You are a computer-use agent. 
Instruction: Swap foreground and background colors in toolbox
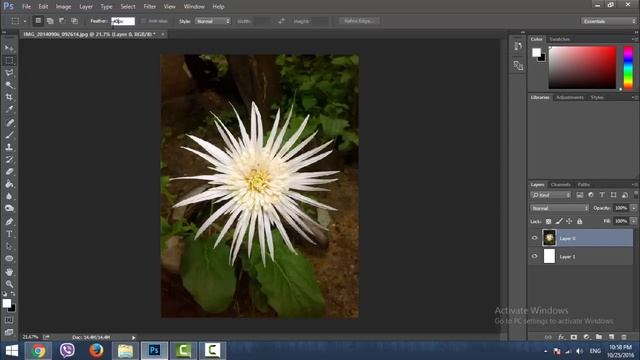coord(13,294)
